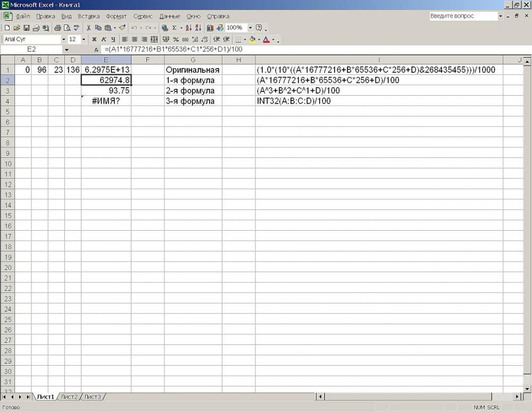
Task: Switch to sheet tab Лист3
Action: coord(92,397)
